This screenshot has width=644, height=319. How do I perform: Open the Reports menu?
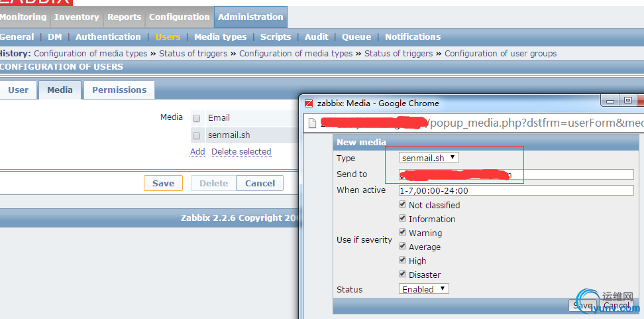pyautogui.click(x=124, y=17)
